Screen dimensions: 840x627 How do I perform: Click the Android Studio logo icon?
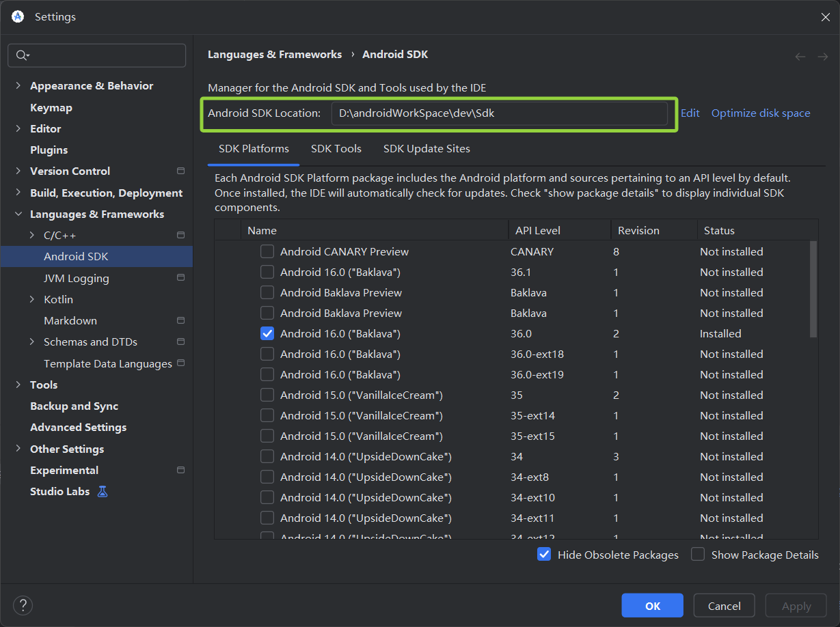tap(18, 16)
